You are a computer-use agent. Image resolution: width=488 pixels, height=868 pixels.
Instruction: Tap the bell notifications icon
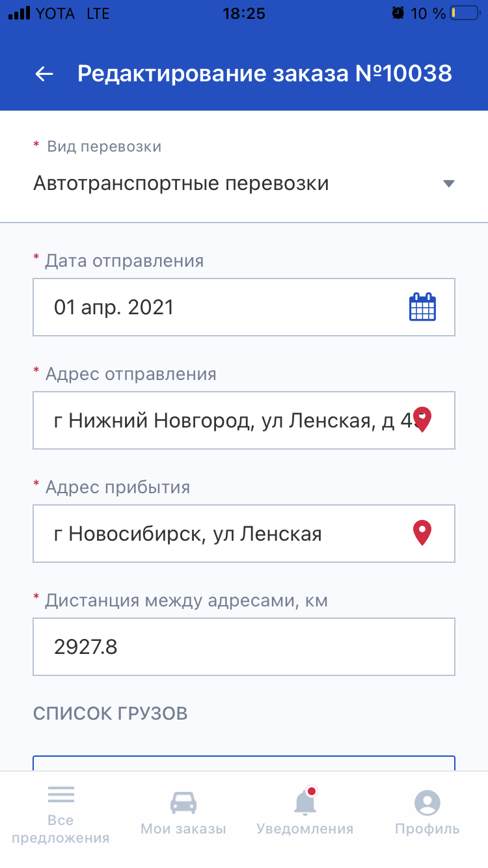click(x=305, y=802)
